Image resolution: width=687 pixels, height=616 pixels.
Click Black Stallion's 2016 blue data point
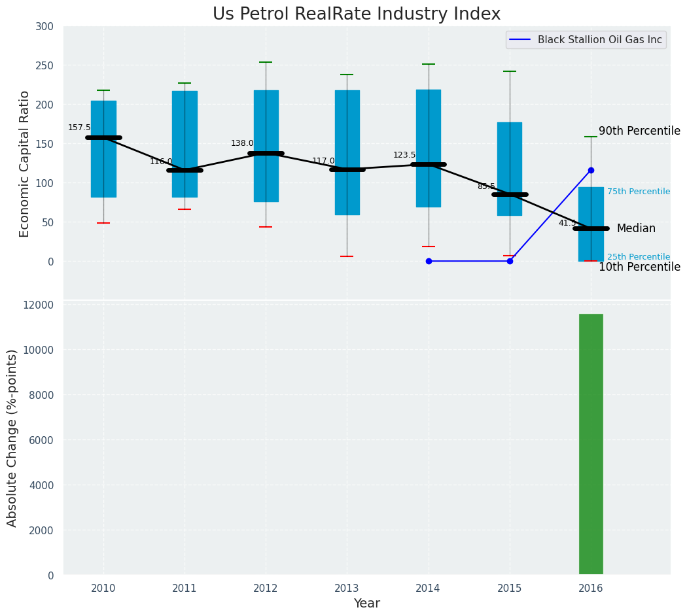pyautogui.click(x=591, y=170)
